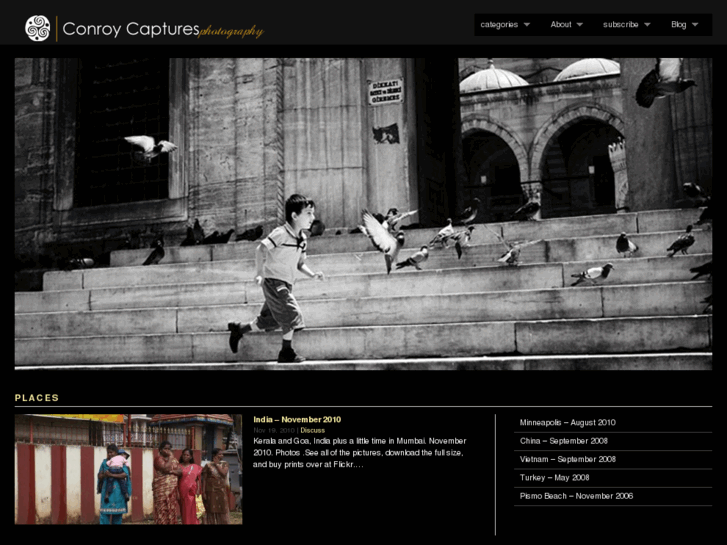
Task: Click the Nov 19, 2010 post date
Action: point(274,430)
